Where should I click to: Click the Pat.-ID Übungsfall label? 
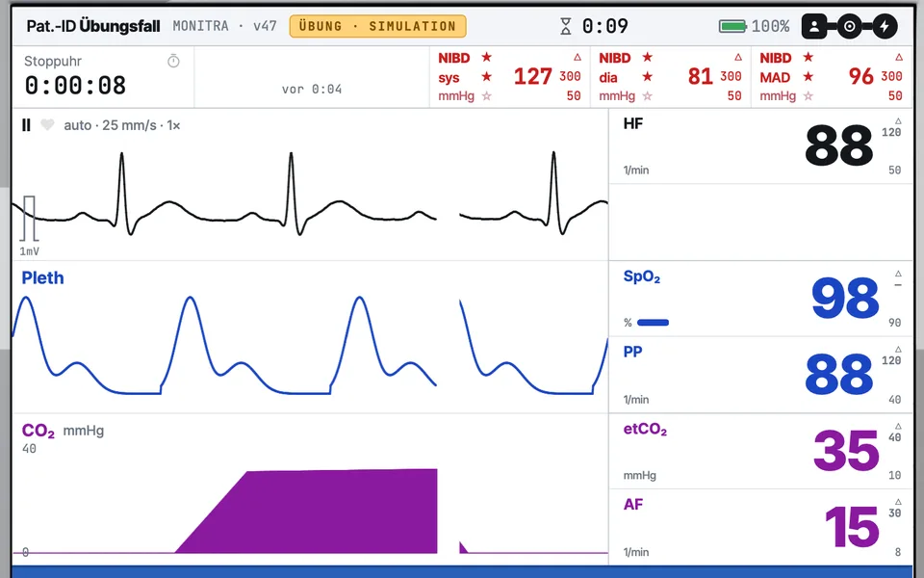click(93, 26)
